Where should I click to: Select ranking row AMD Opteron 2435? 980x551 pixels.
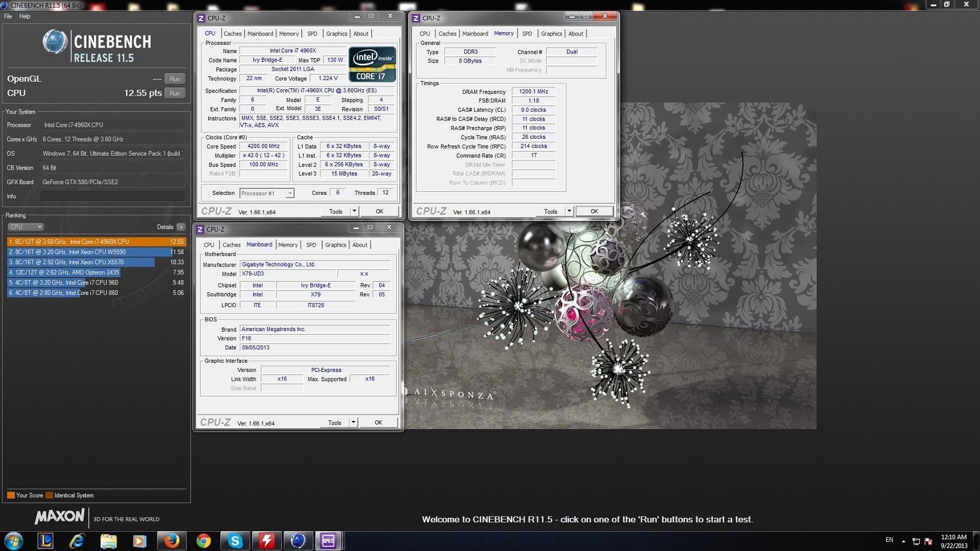click(96, 272)
